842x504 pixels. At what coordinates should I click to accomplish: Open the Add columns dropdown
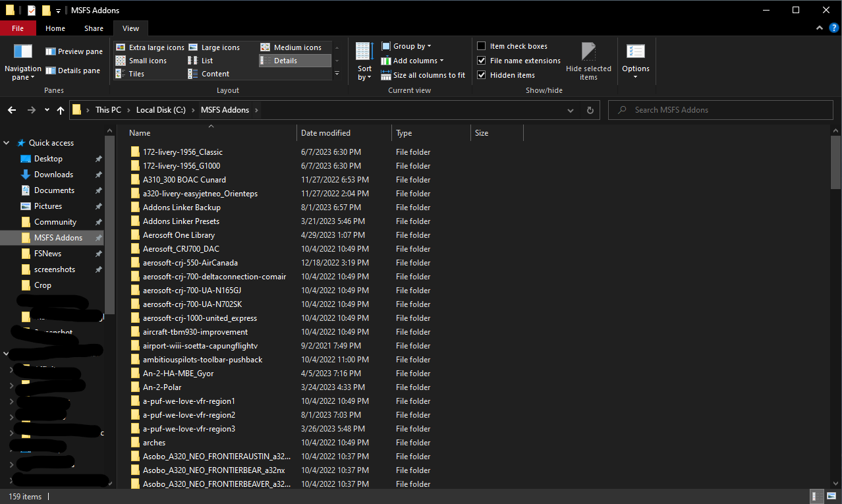click(412, 61)
